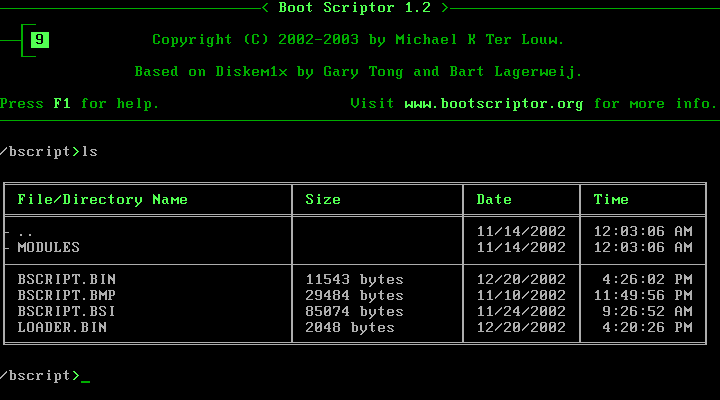The image size is (720, 400).
Task: Select the BSCRIPT.BMP file
Action: point(67,296)
